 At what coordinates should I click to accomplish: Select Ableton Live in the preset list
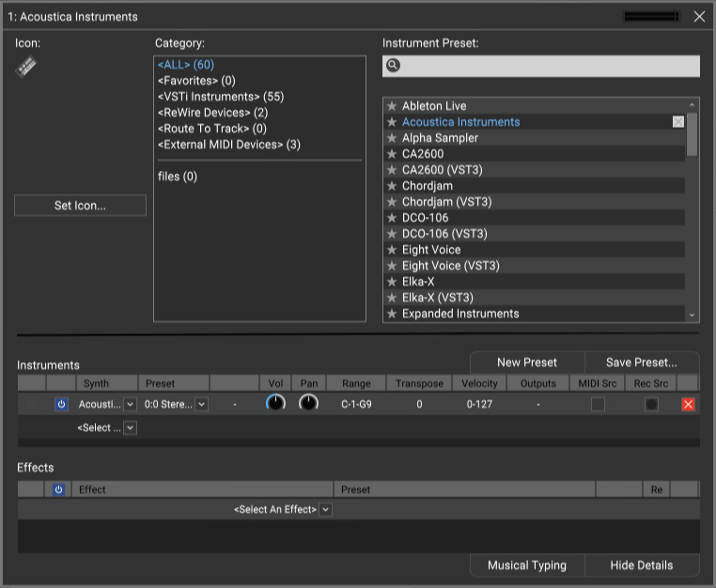tap(535, 106)
